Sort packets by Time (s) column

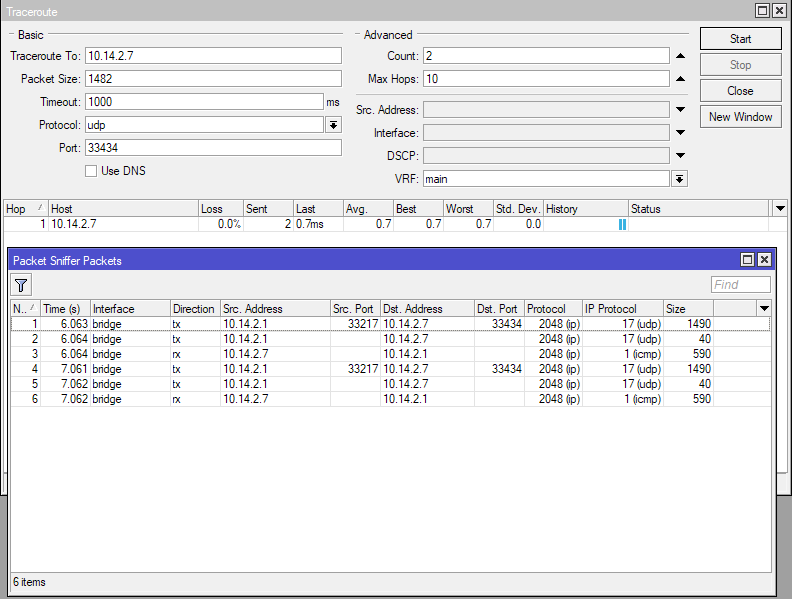[66, 309]
